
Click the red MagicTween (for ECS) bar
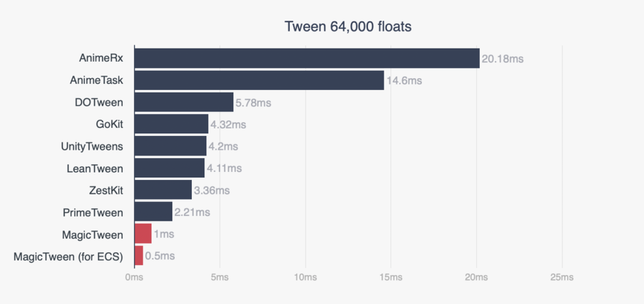pyautogui.click(x=138, y=256)
